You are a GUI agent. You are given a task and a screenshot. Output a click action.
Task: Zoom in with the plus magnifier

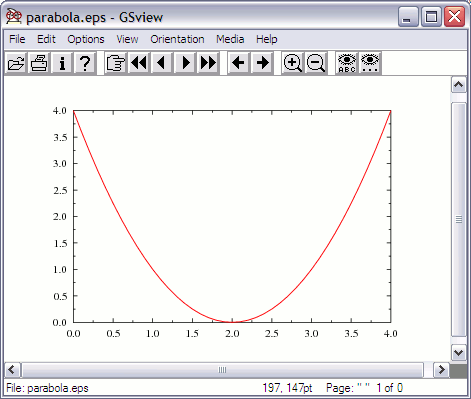292,63
